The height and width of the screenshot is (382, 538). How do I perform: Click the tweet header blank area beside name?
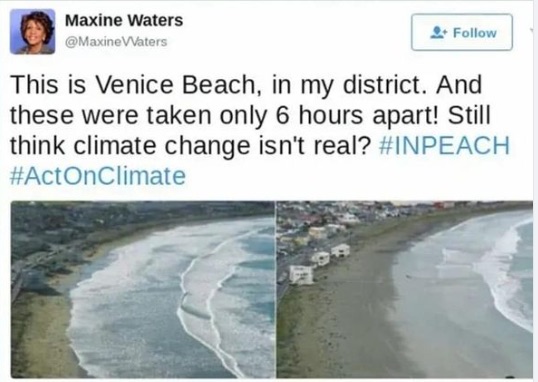point(295,31)
